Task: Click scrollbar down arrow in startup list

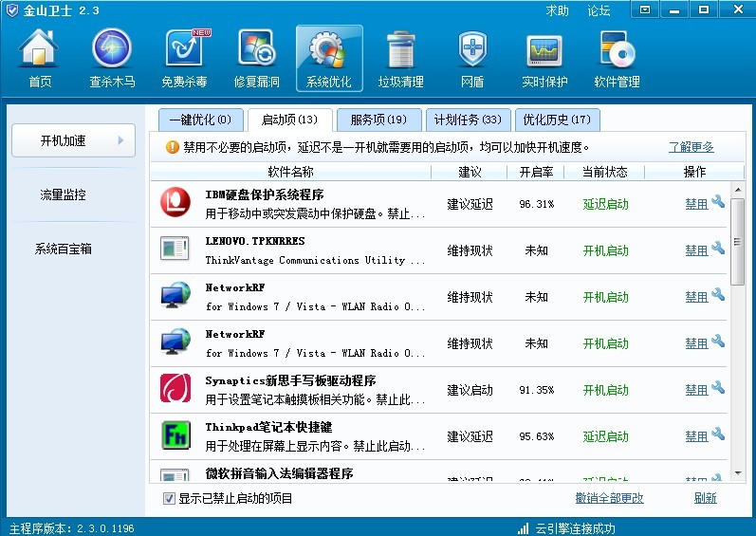Action: point(738,473)
